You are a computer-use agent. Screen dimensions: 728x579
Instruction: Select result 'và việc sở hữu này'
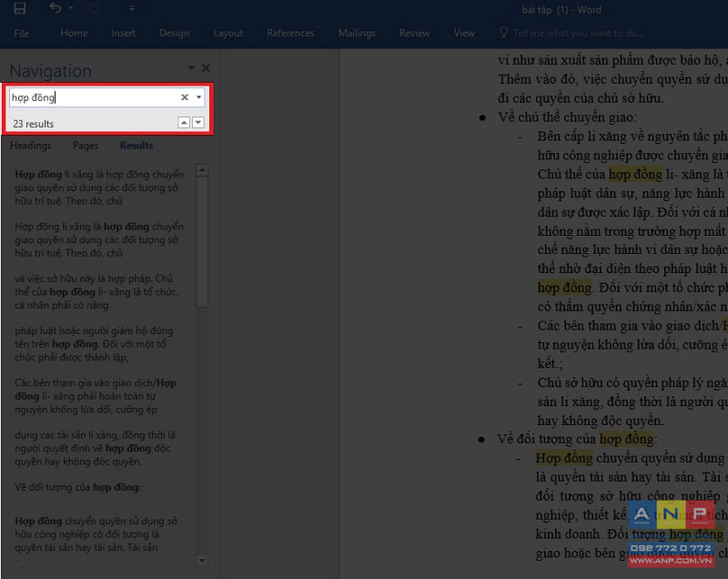100,291
